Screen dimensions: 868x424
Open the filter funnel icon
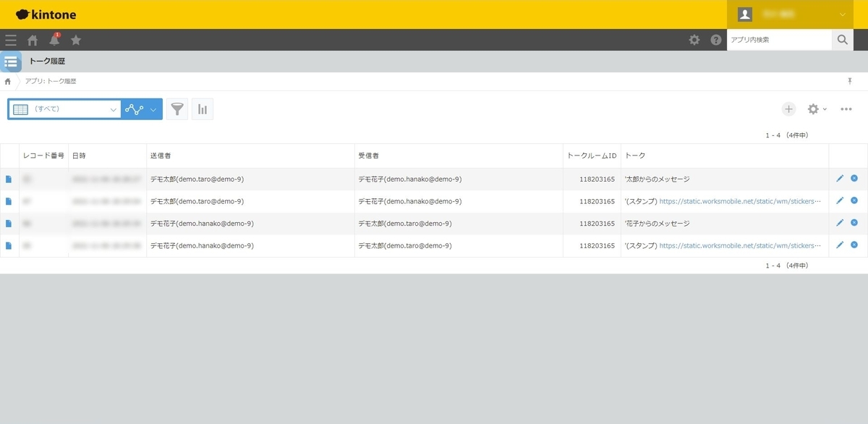pos(177,109)
